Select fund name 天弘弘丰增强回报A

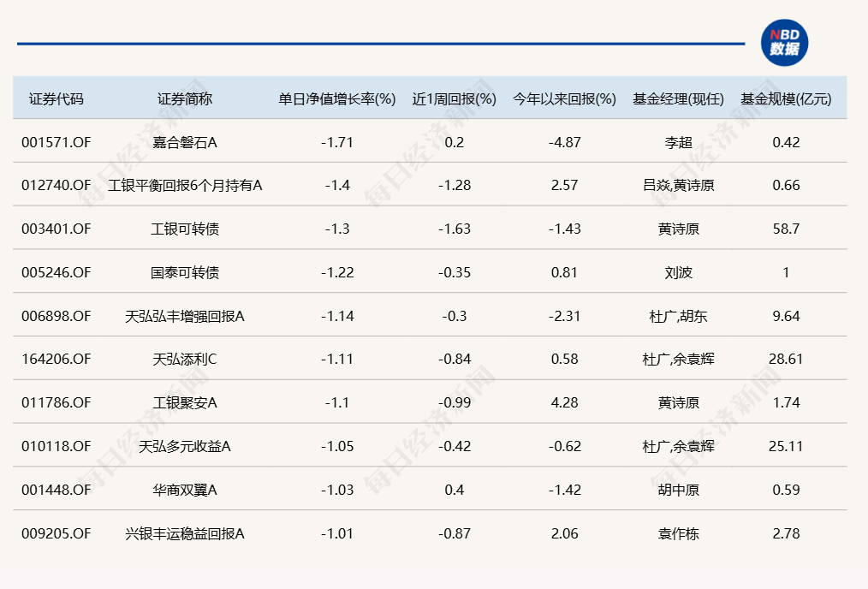pyautogui.click(x=185, y=316)
